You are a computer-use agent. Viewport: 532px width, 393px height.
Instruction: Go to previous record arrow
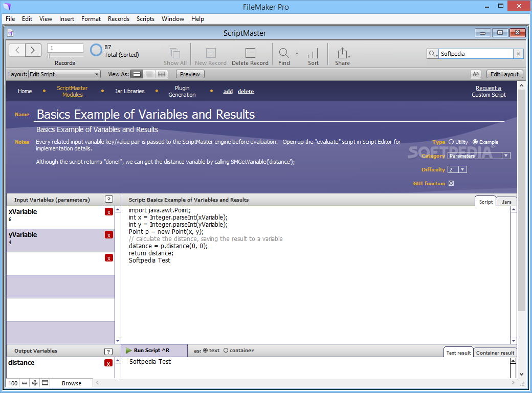[17, 50]
